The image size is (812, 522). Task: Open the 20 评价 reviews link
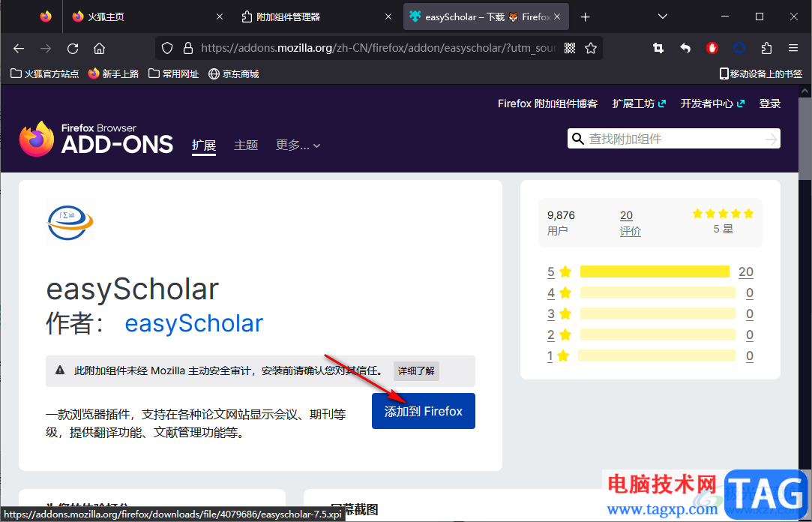click(x=630, y=223)
